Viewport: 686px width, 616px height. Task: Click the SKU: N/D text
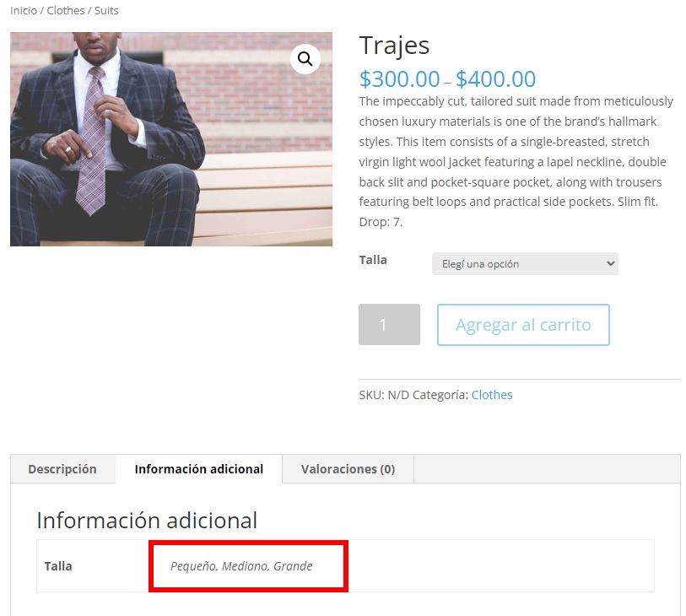click(x=384, y=395)
